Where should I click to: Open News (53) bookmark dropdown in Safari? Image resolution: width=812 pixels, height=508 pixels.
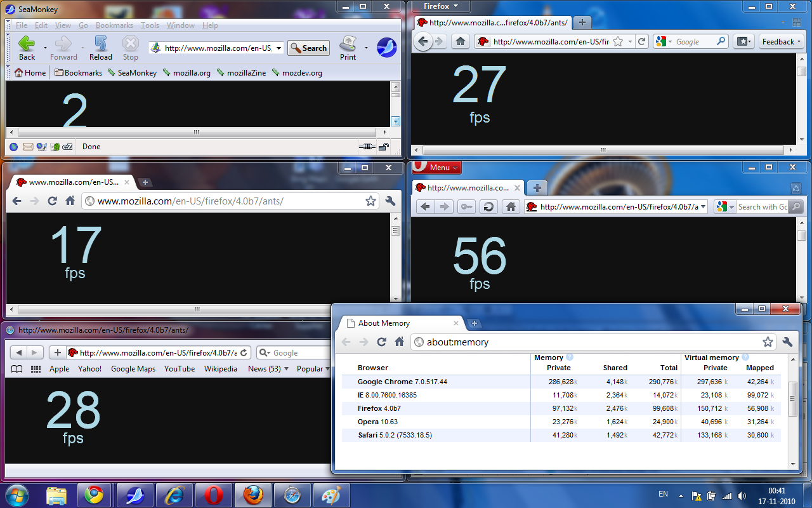268,369
